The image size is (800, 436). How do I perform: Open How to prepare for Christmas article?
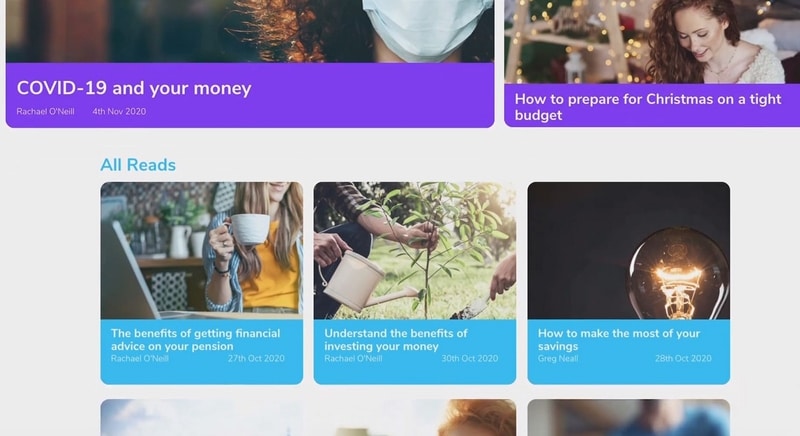pyautogui.click(x=647, y=107)
